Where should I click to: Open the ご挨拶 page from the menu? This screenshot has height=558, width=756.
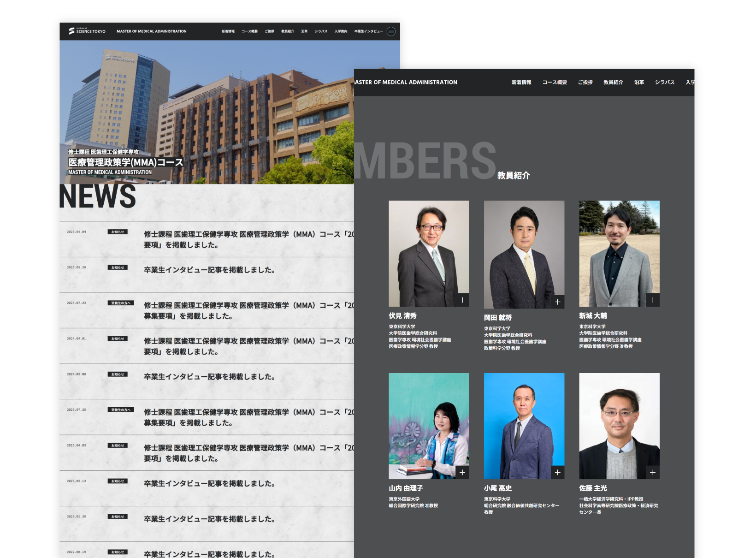tap(585, 82)
